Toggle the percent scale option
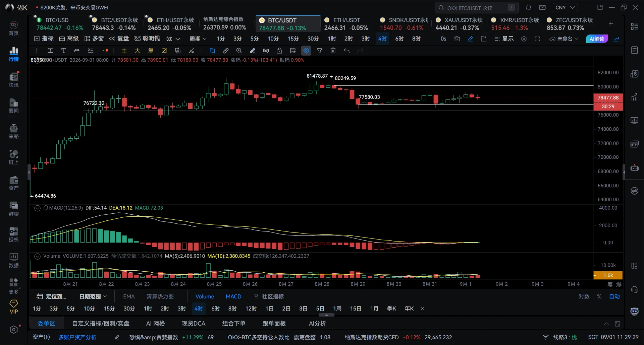644x345 pixels. tap(599, 296)
